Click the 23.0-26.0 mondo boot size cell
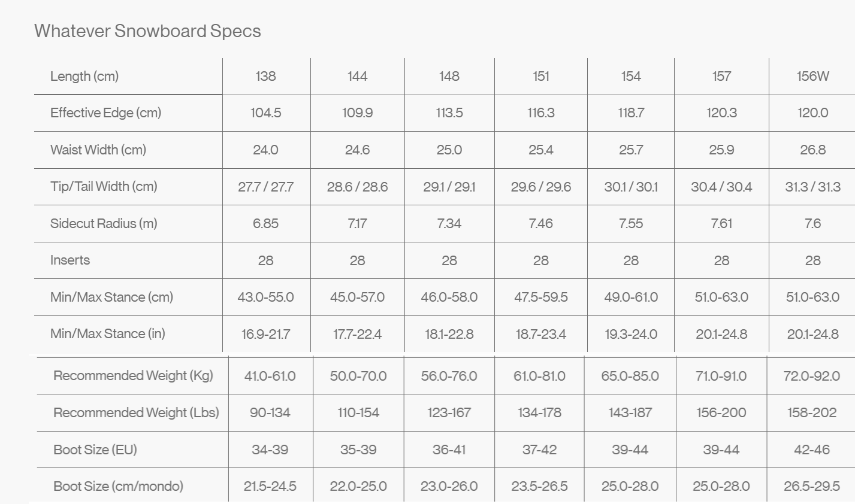This screenshot has width=855, height=504. (x=449, y=486)
